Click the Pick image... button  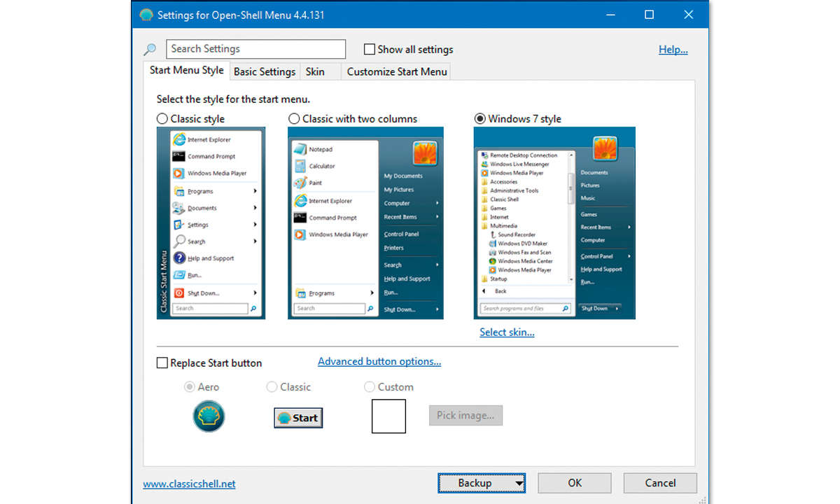(465, 415)
